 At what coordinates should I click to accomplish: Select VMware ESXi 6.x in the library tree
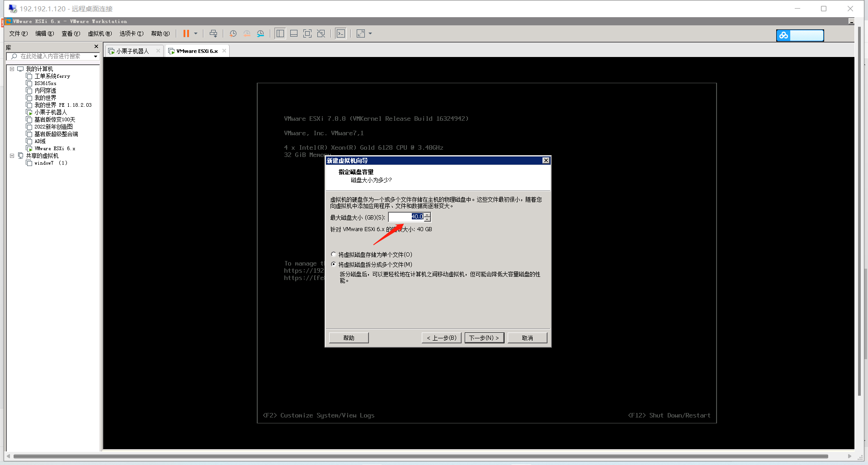tap(55, 148)
